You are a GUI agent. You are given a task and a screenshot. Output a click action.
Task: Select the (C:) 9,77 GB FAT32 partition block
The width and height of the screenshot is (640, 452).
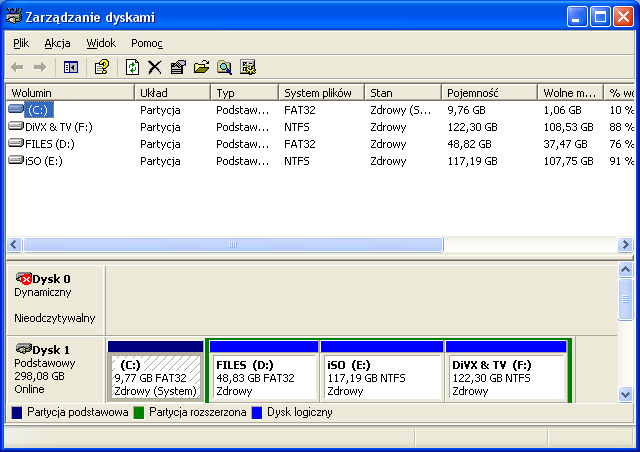[156, 371]
